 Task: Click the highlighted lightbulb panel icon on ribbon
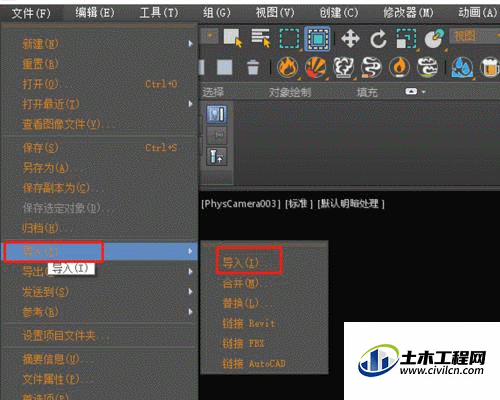click(217, 114)
